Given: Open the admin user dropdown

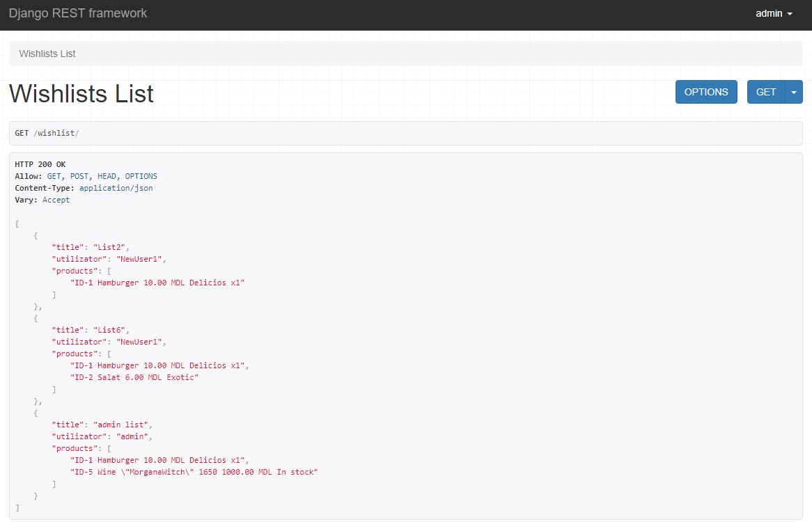Looking at the screenshot, I should click(774, 13).
